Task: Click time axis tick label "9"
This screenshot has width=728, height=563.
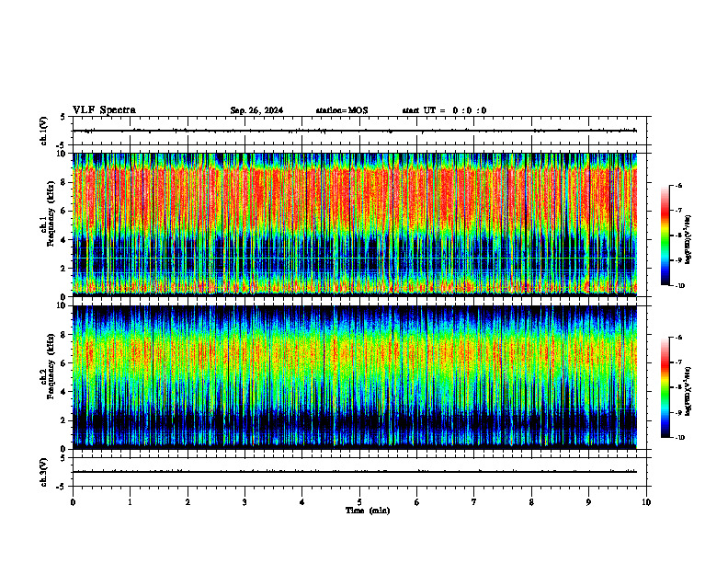Action: [588, 502]
